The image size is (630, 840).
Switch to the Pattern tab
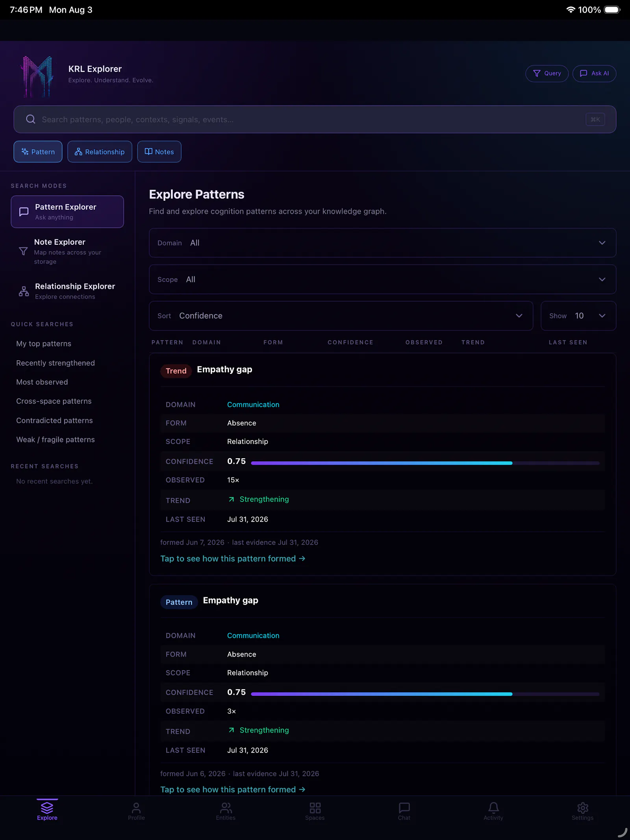coord(38,152)
